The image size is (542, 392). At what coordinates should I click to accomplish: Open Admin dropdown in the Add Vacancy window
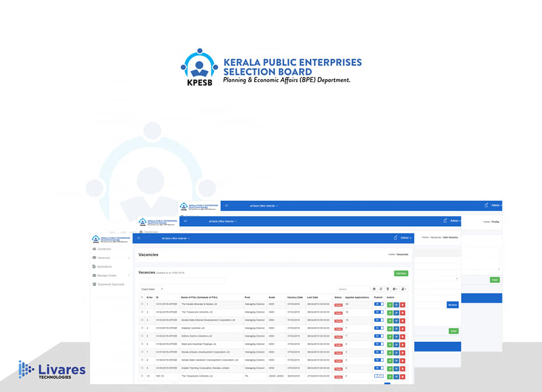(x=455, y=221)
